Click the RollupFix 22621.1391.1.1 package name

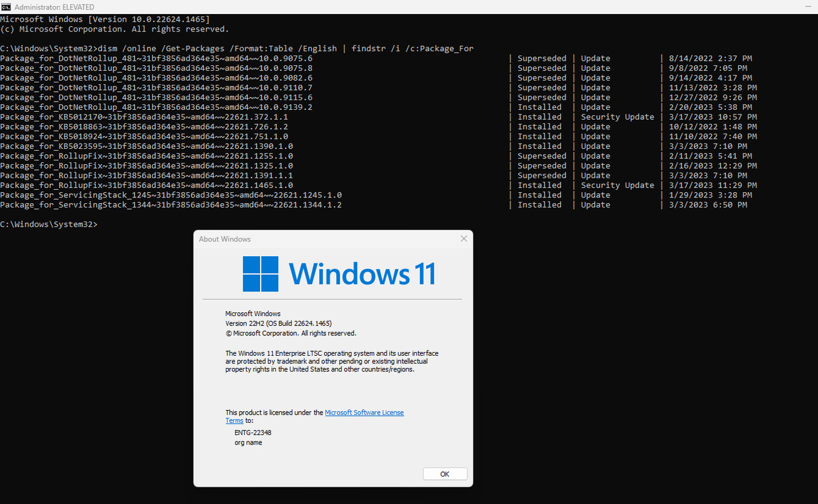coord(146,176)
